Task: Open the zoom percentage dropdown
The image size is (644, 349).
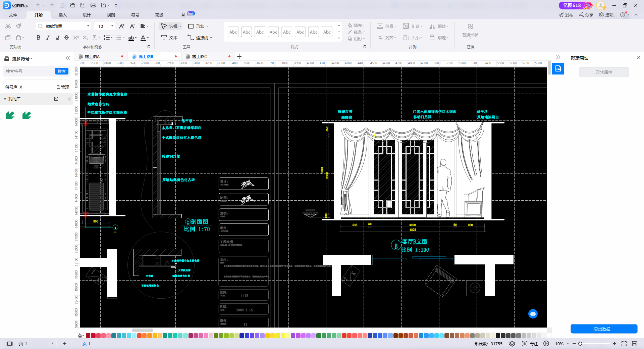Action: [x=568, y=344]
